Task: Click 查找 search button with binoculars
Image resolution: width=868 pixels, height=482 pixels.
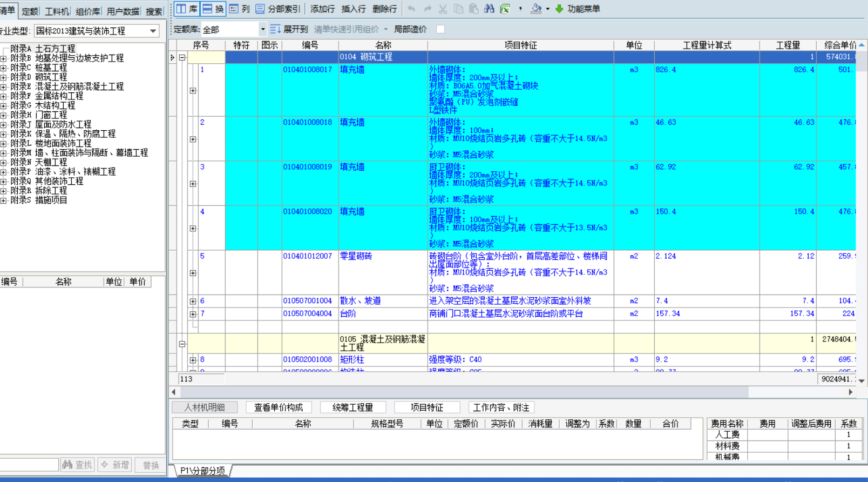Action: pyautogui.click(x=77, y=465)
